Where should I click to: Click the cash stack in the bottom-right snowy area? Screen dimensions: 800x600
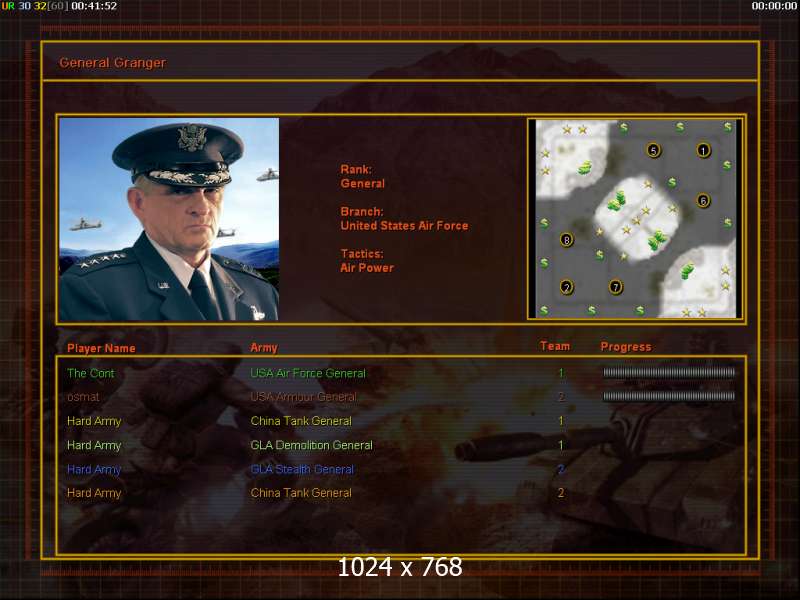[687, 271]
